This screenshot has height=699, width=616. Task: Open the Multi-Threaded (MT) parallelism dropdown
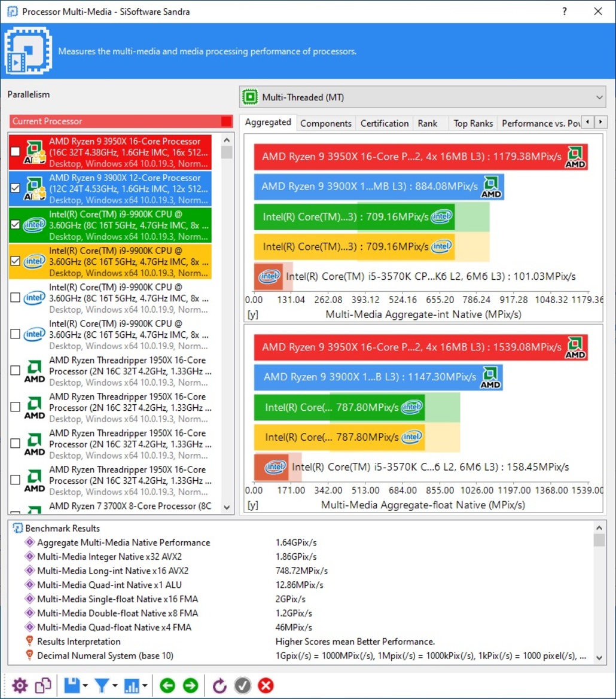423,97
